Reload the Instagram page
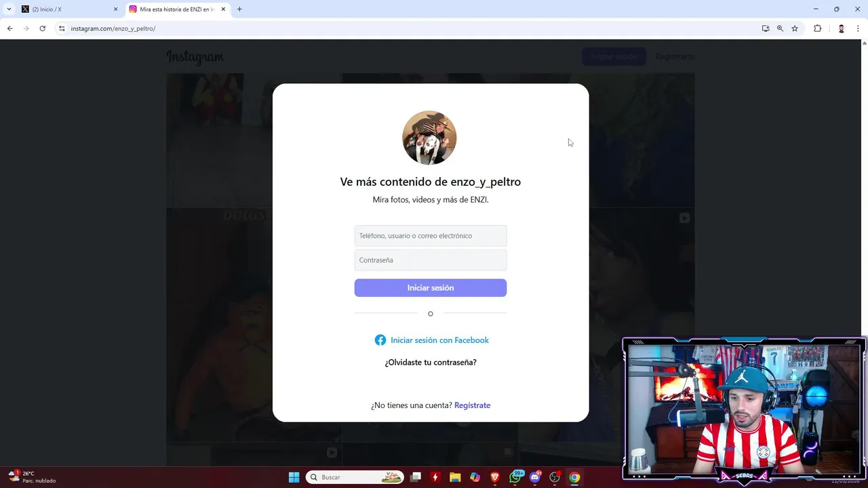This screenshot has width=868, height=488. click(x=42, y=28)
